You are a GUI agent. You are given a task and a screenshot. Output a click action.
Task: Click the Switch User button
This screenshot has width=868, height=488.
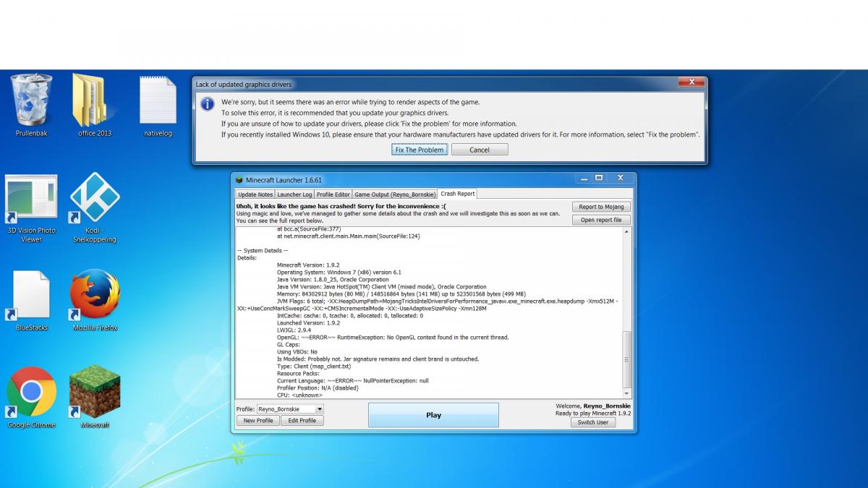[x=593, y=422]
